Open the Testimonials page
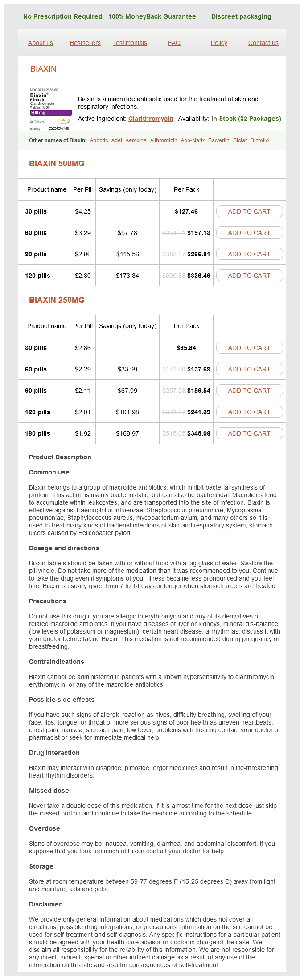Image resolution: width=304 pixels, height=980 pixels. (130, 43)
